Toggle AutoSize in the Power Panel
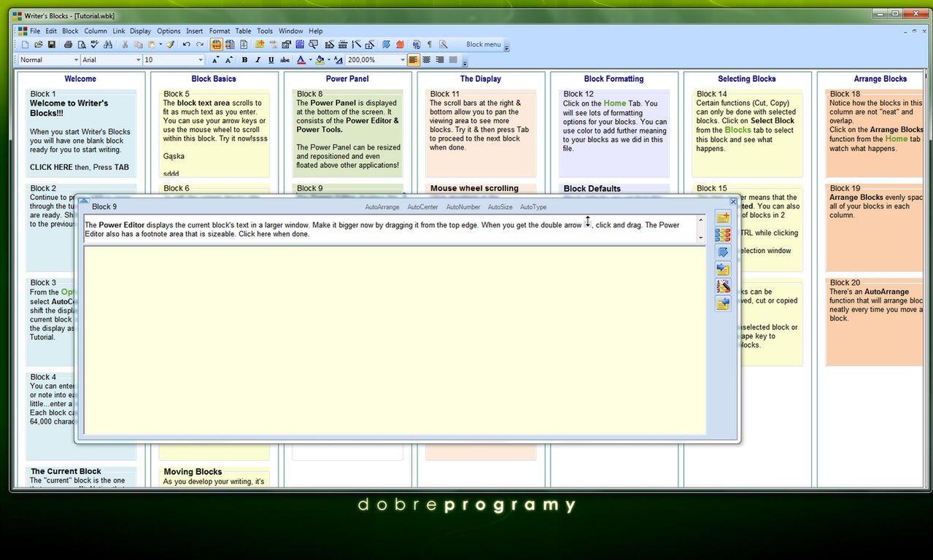Viewport: 933px width, 560px height. pyautogui.click(x=500, y=207)
